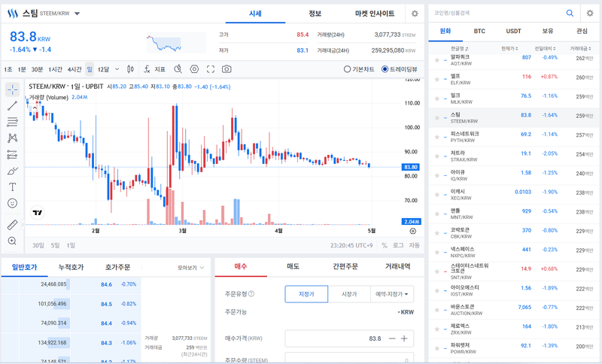Screen dimensions: 602x364
Task: Switch to the 매도 sell tab
Action: (x=293, y=266)
